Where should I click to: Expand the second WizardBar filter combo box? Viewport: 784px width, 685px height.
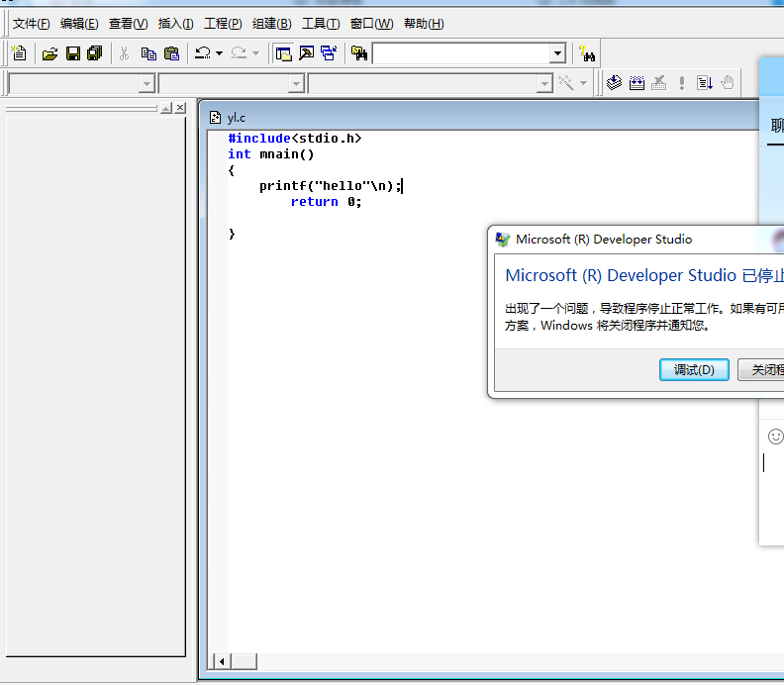(297, 83)
